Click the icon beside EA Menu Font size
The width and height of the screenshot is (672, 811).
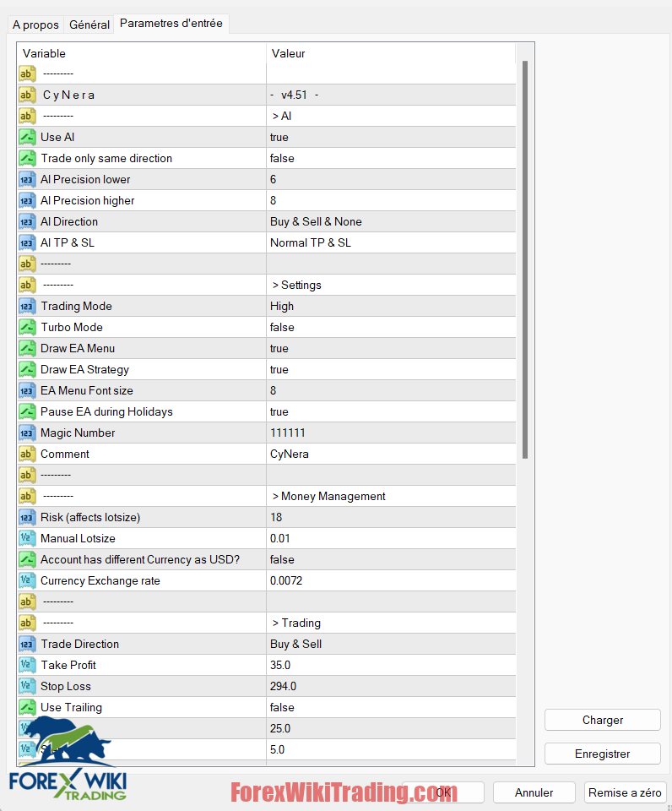click(x=27, y=390)
